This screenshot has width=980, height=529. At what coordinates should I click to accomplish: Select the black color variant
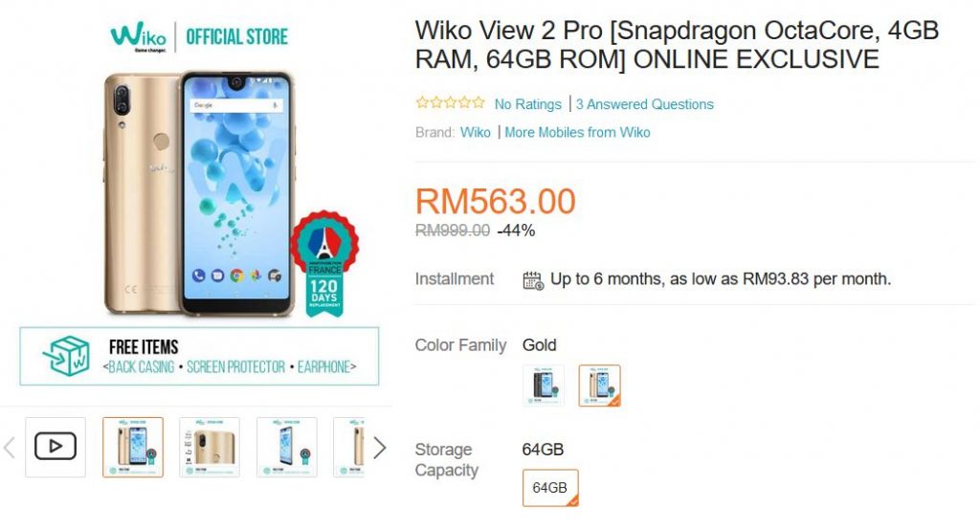(544, 386)
